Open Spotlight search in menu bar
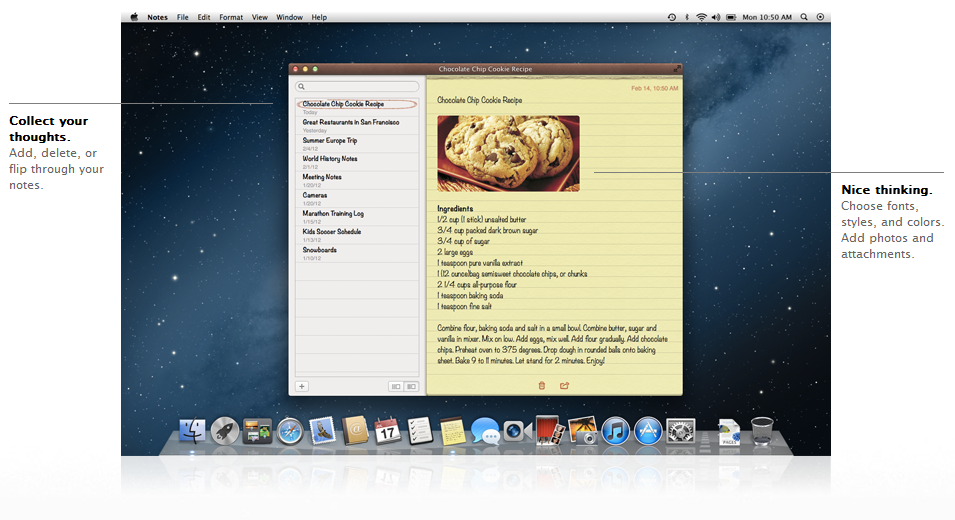955x520 pixels. (804, 17)
